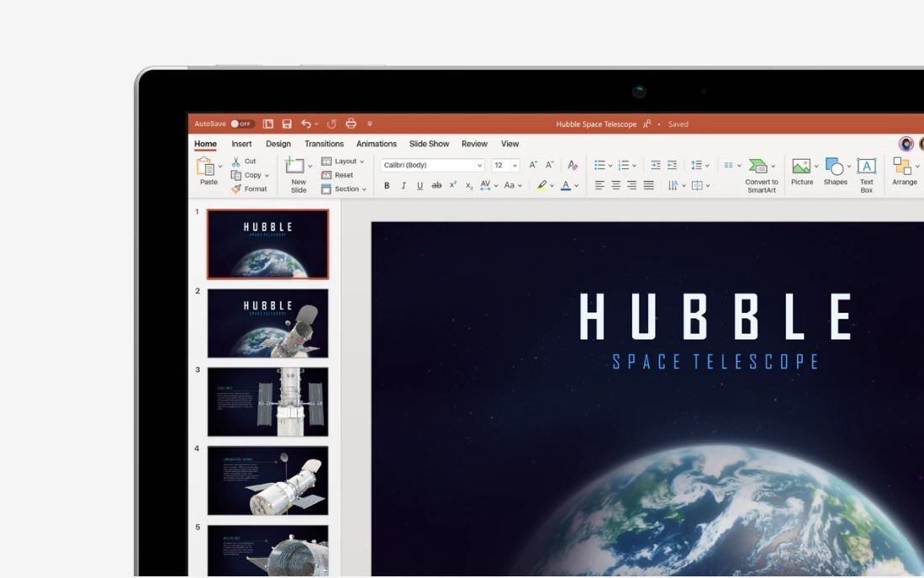
Task: Switch to the Transitions tab
Action: point(324,144)
